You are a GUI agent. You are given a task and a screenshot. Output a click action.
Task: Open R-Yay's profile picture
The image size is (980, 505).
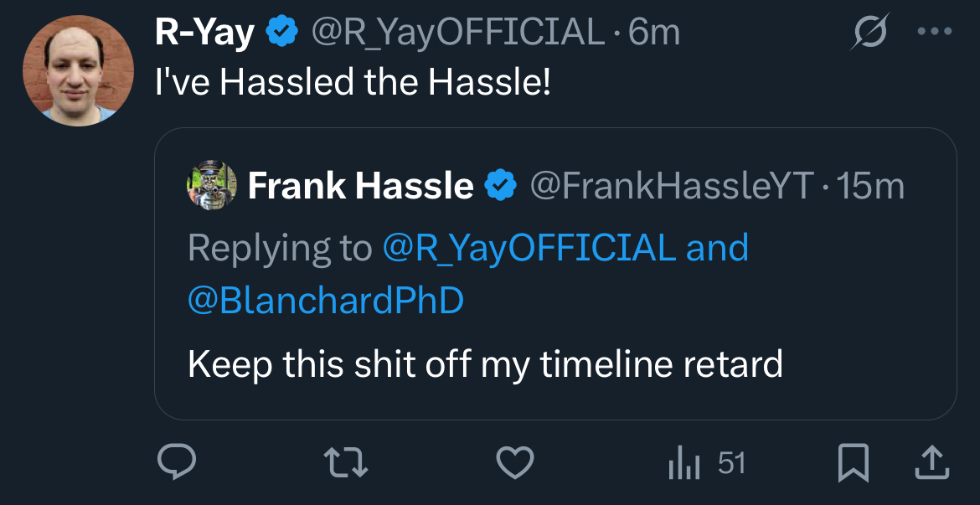pos(77,70)
